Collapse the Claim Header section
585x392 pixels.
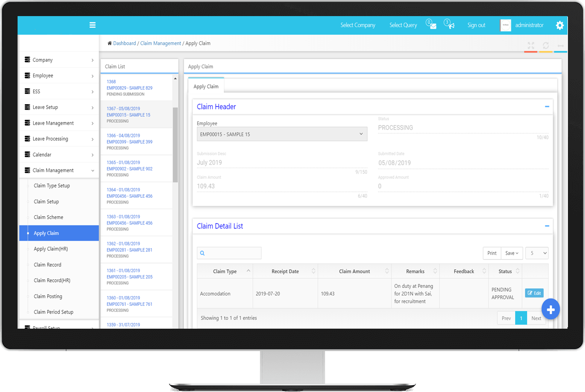pos(546,107)
